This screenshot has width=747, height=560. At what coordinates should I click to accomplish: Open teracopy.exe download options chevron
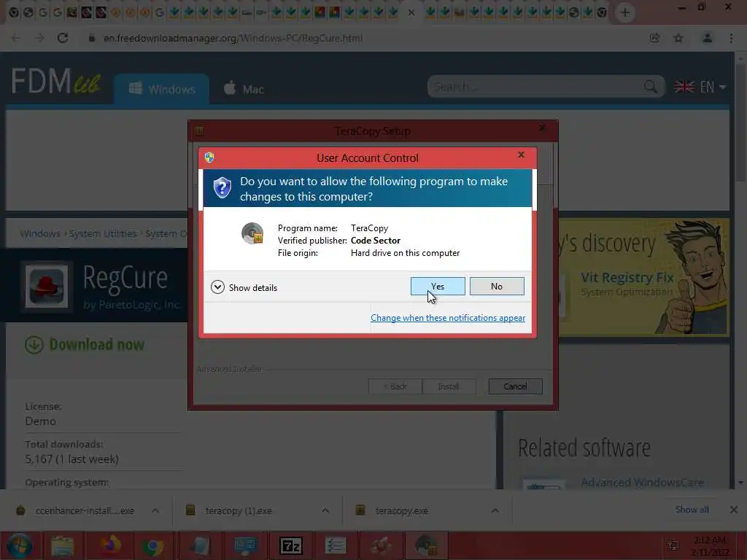(495, 510)
